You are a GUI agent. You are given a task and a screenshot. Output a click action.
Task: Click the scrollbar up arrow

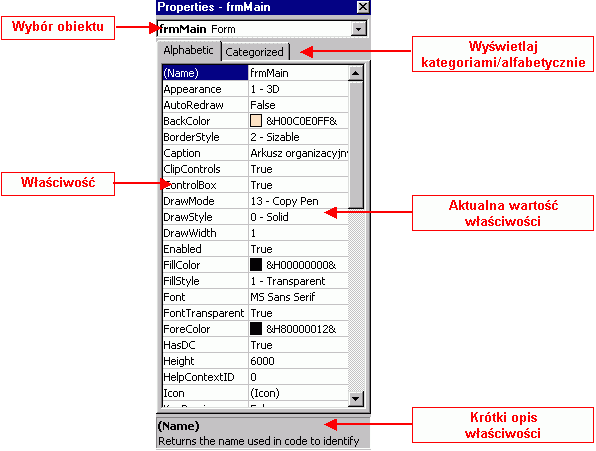355,73
